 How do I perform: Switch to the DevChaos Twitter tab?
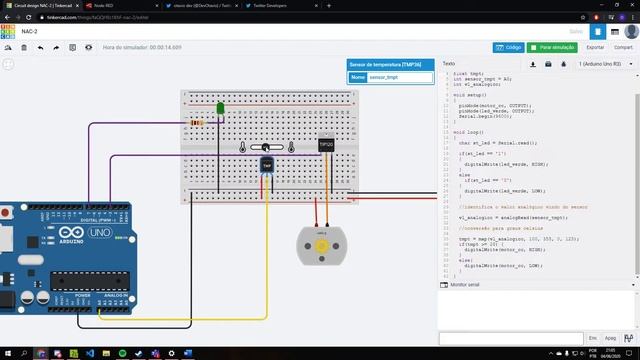[x=202, y=6]
